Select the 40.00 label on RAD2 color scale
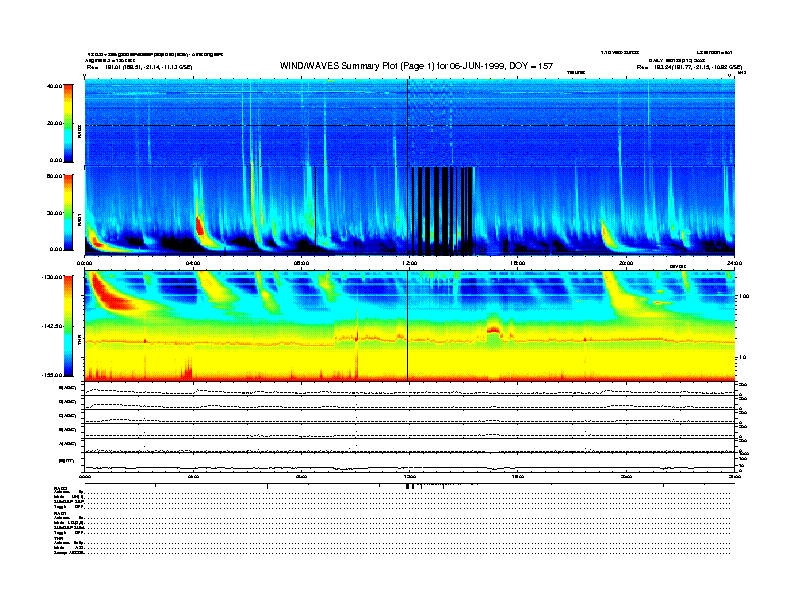Image resolution: width=792 pixels, height=612 pixels. tap(54, 86)
